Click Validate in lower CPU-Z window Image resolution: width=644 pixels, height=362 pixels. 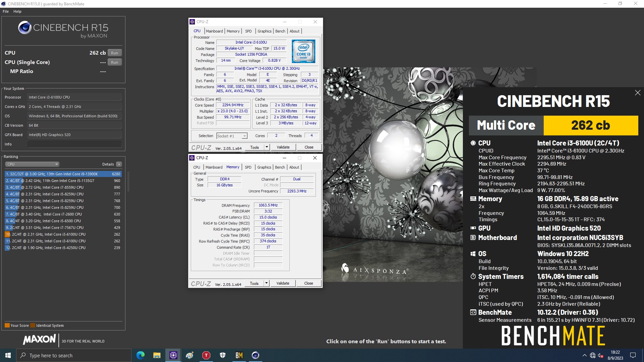click(283, 283)
